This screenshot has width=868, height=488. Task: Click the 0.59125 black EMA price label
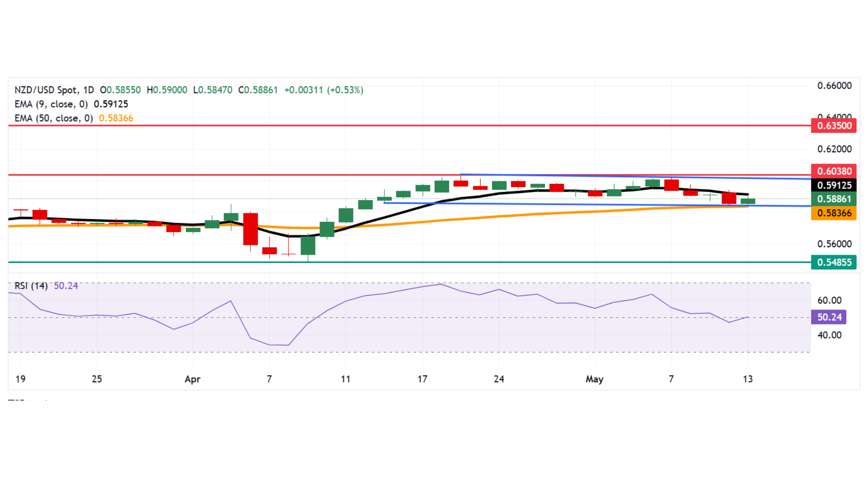pyautogui.click(x=834, y=185)
